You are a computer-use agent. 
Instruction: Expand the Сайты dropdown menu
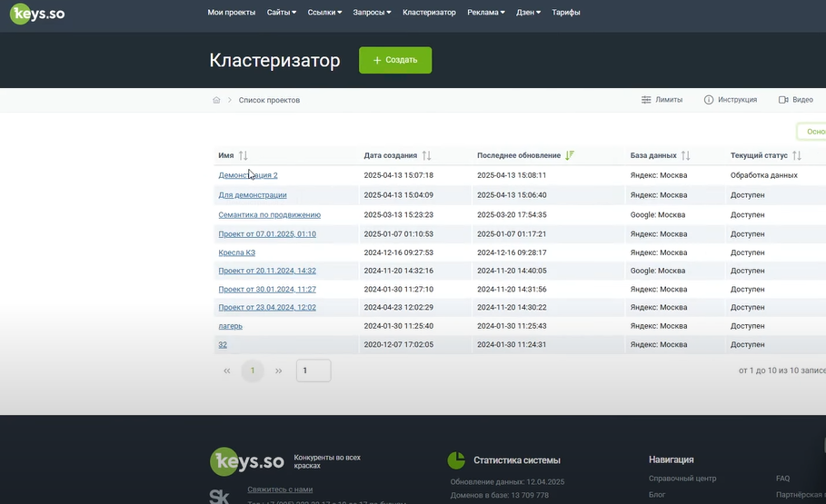point(282,12)
